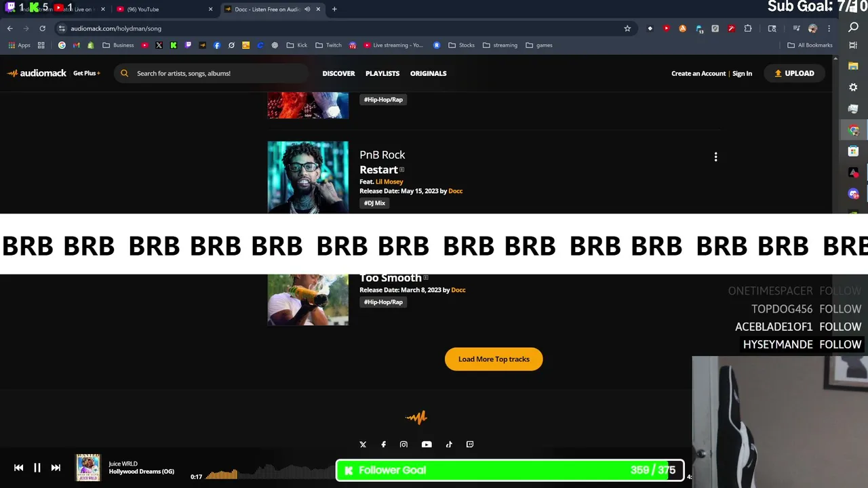The image size is (868, 488).
Task: Click Sign In
Action: pyautogui.click(x=742, y=73)
